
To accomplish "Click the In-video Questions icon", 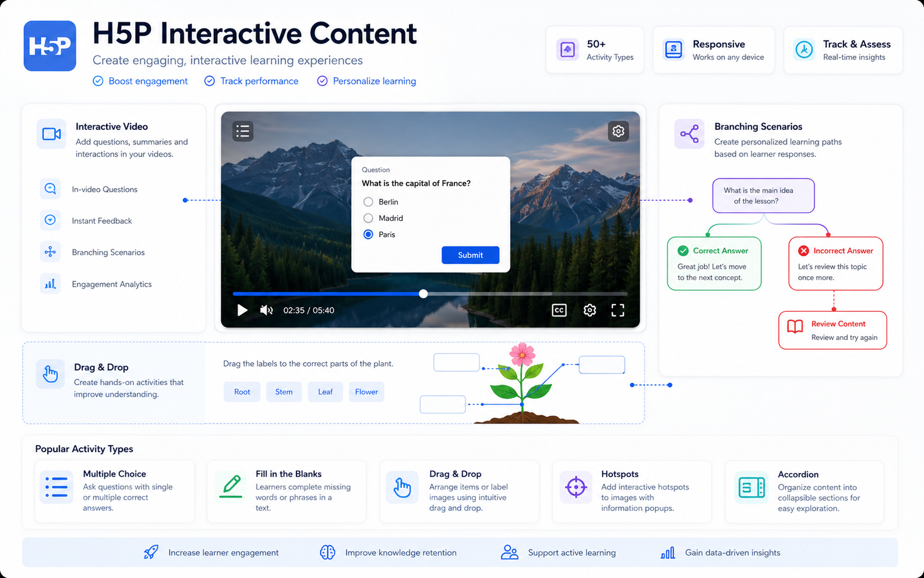I will (x=50, y=189).
